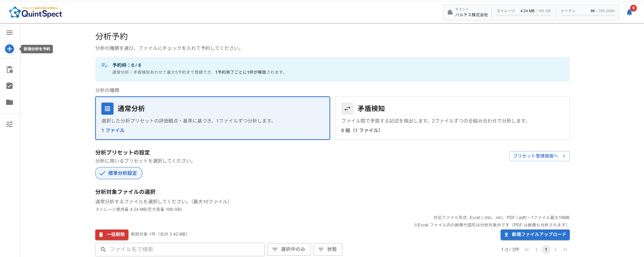Open the clipboard with clock sidebar icon
Viewport: 644px width, 257px height.
[9, 70]
